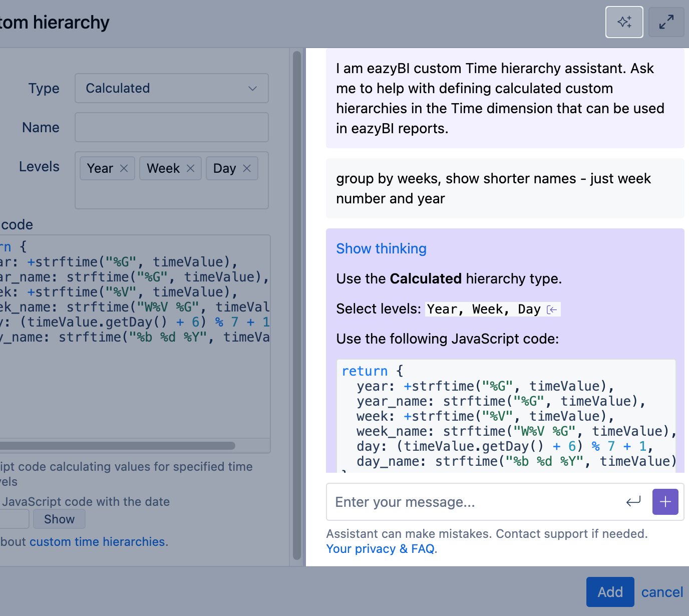Open the custom time hierarchies link
689x616 pixels.
pos(98,542)
